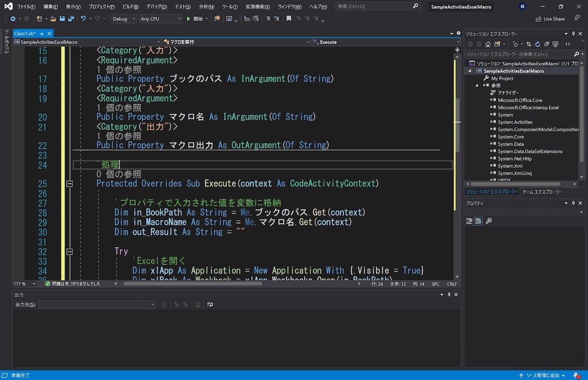Click the editor horizontal scrollbar thumb
The image size is (588, 380).
click(x=193, y=284)
